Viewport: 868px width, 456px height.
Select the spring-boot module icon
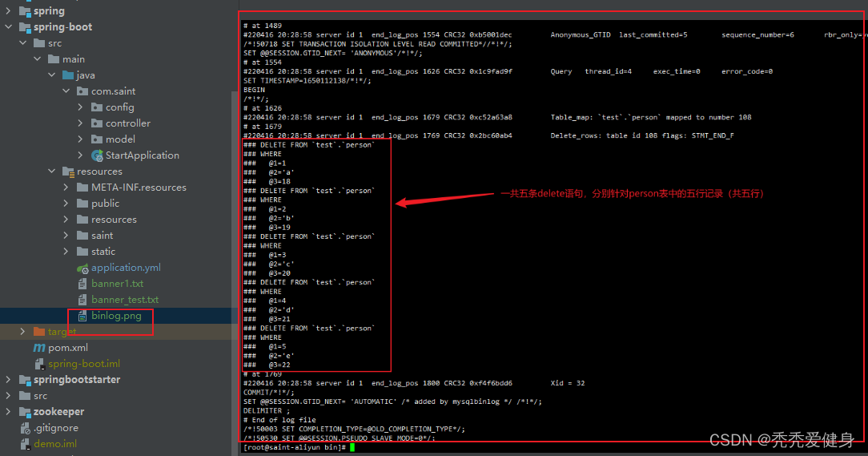coord(25,27)
